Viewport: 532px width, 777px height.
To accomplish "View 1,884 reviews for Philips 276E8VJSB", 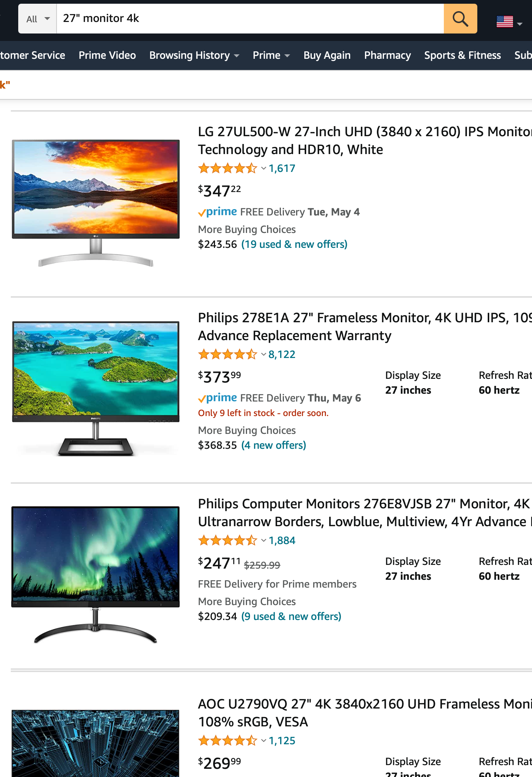I will pyautogui.click(x=282, y=541).
